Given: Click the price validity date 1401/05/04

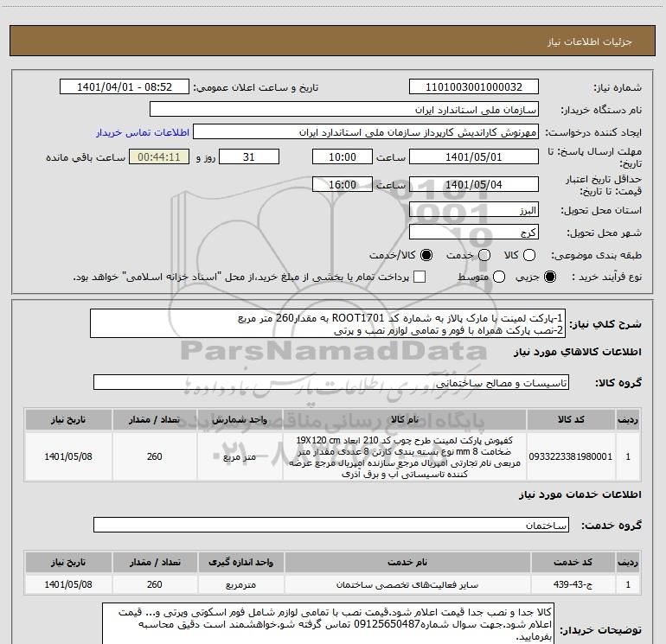Looking at the screenshot, I should [474, 184].
